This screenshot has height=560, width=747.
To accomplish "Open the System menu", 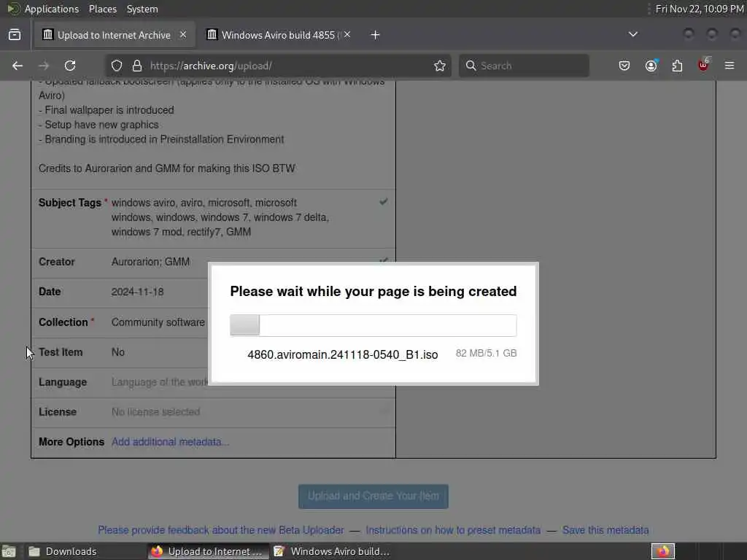I will coord(142,9).
